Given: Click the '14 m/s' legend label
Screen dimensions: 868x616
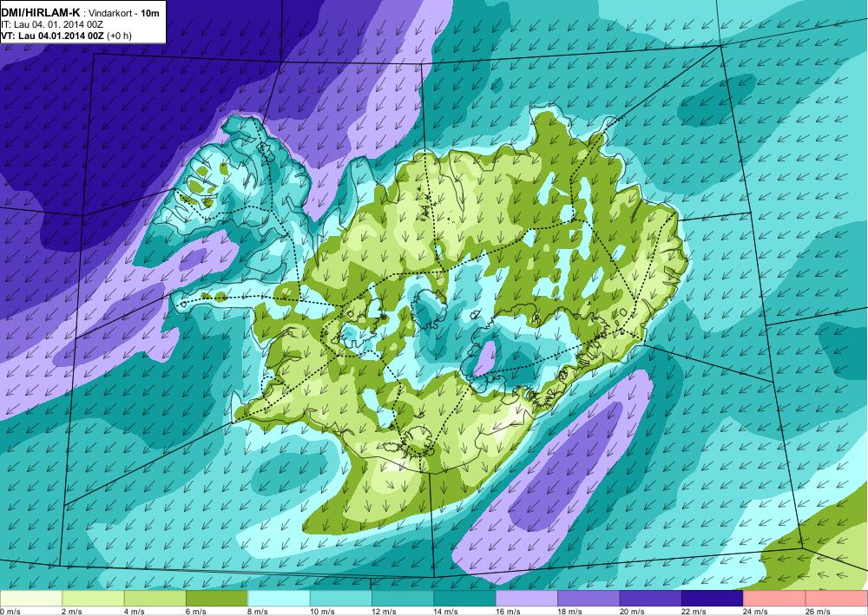Looking at the screenshot, I should [446, 612].
